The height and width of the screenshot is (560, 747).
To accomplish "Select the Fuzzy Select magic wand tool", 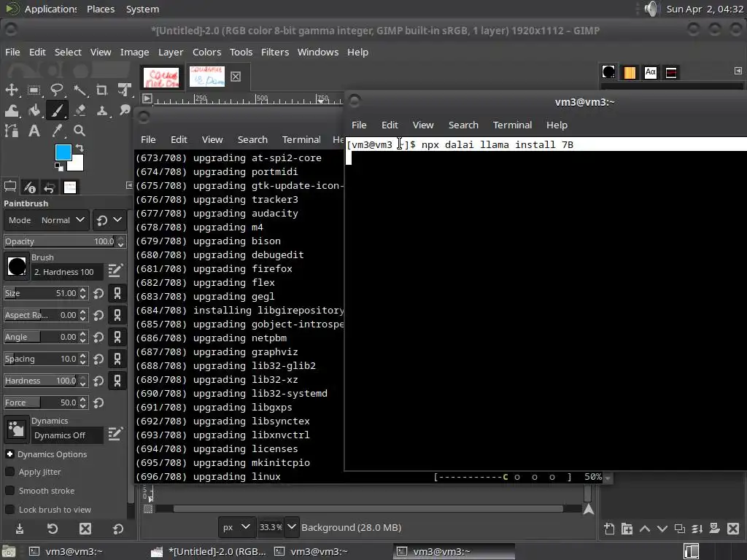I will point(80,90).
